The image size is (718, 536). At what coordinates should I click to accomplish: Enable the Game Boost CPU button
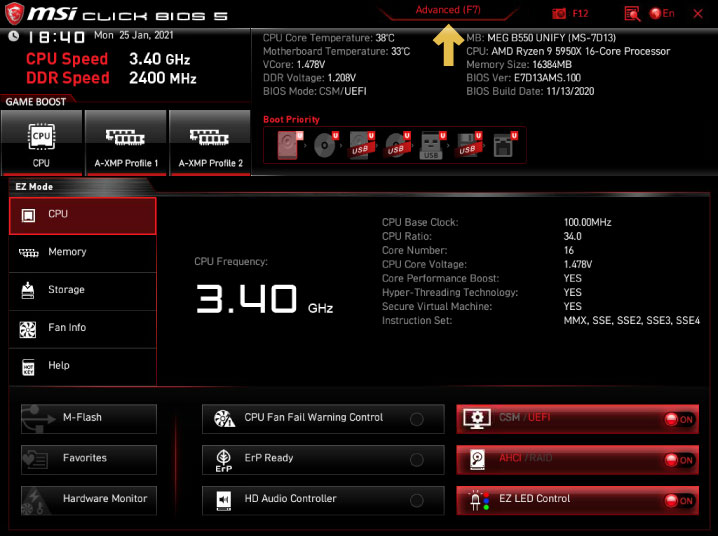click(41, 142)
